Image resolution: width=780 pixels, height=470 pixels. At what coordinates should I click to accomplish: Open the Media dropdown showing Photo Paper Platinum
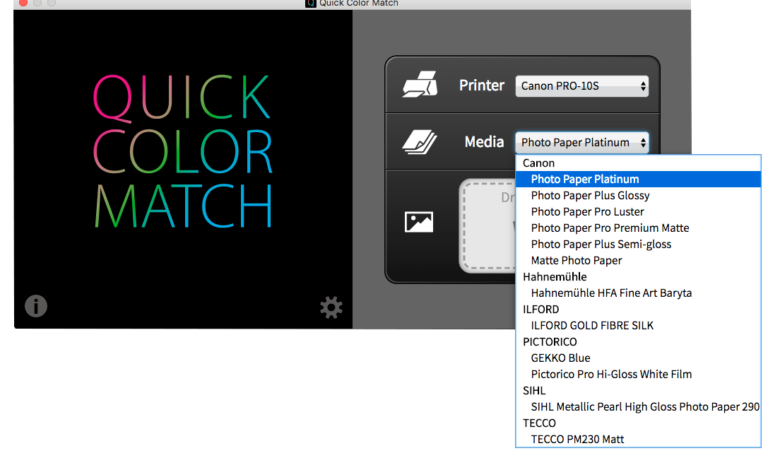coord(582,143)
